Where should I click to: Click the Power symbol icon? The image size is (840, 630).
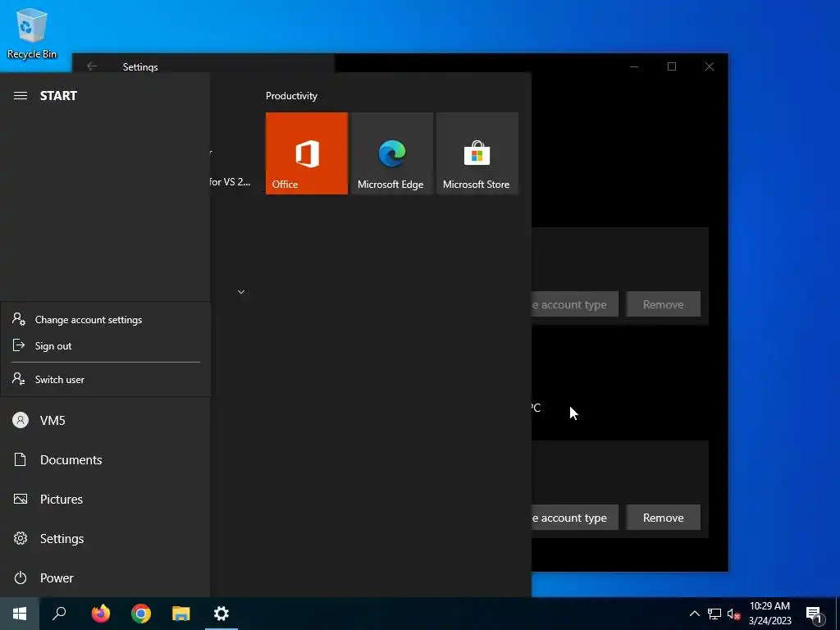(21, 578)
